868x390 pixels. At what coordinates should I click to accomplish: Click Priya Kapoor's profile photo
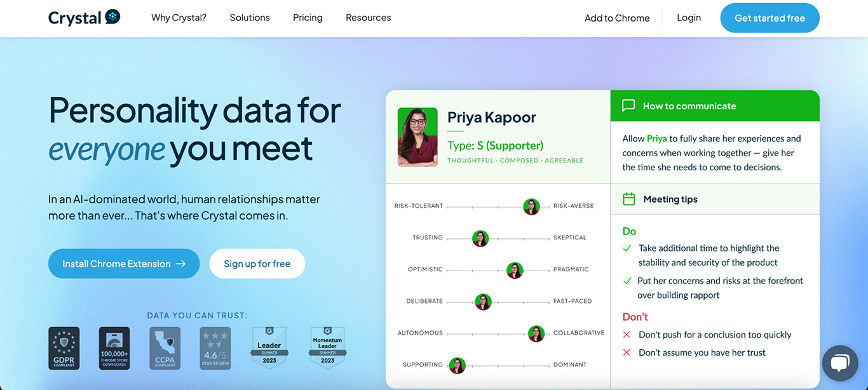pos(417,137)
